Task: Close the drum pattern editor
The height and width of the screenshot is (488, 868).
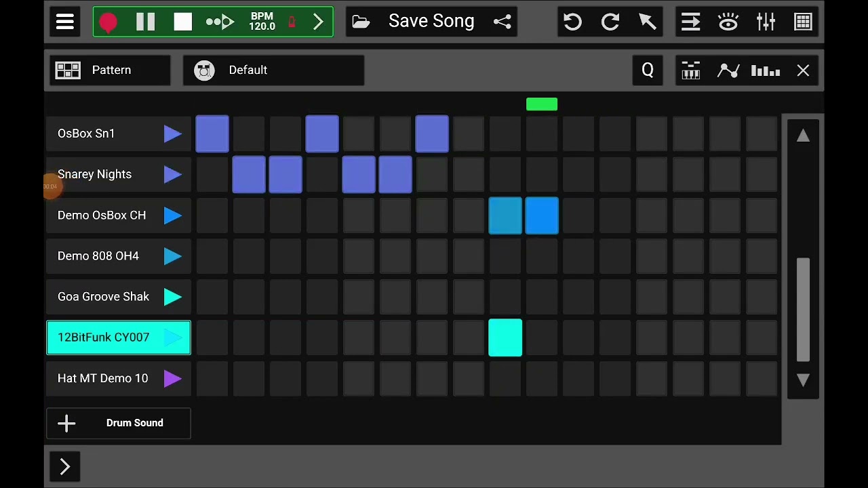Action: tap(803, 70)
